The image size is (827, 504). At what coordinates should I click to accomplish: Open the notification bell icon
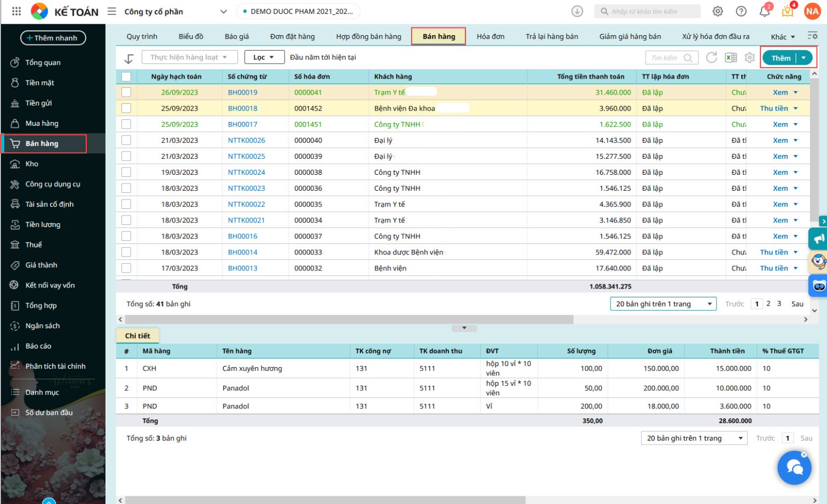tap(764, 11)
